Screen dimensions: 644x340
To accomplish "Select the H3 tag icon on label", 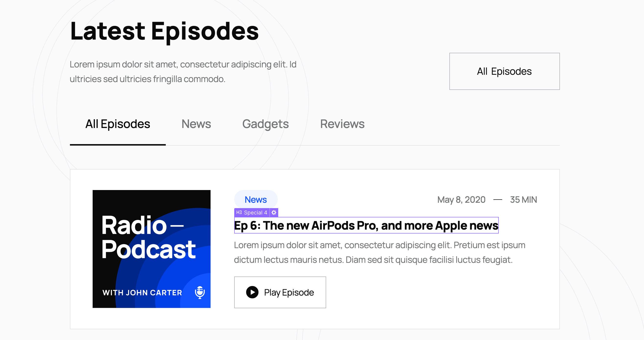I will tap(239, 212).
